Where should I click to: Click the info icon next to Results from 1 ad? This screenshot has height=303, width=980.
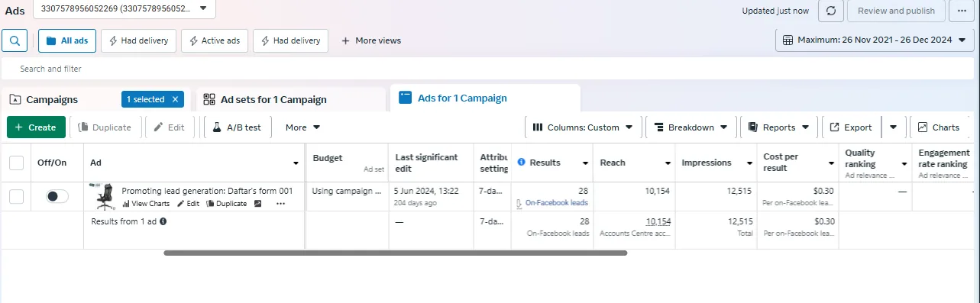click(163, 221)
